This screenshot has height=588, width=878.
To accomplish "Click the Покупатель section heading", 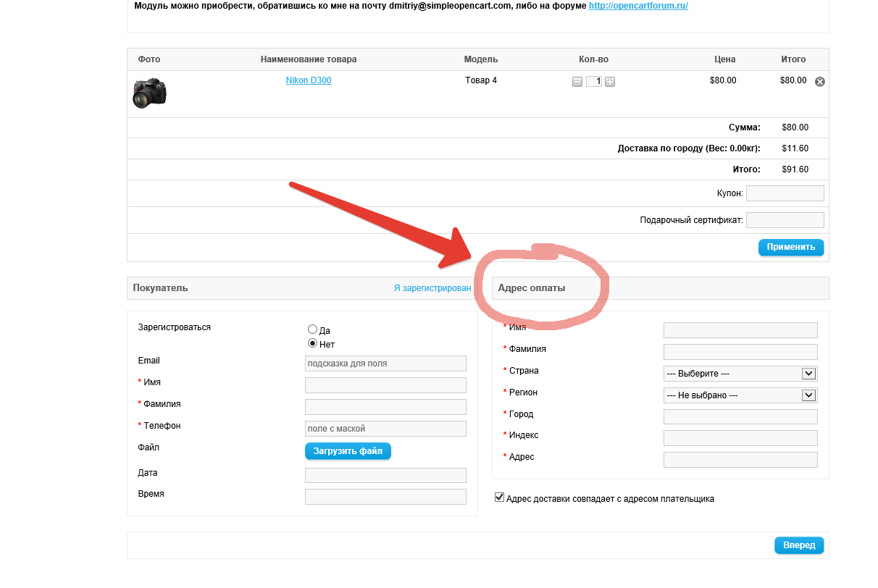I will click(160, 287).
